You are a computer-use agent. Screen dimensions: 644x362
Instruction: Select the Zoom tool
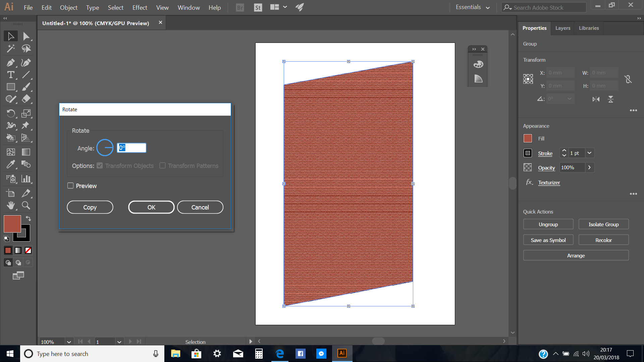pyautogui.click(x=26, y=205)
